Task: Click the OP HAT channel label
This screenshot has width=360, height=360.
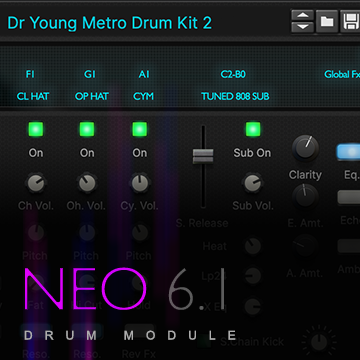Action: click(x=92, y=96)
